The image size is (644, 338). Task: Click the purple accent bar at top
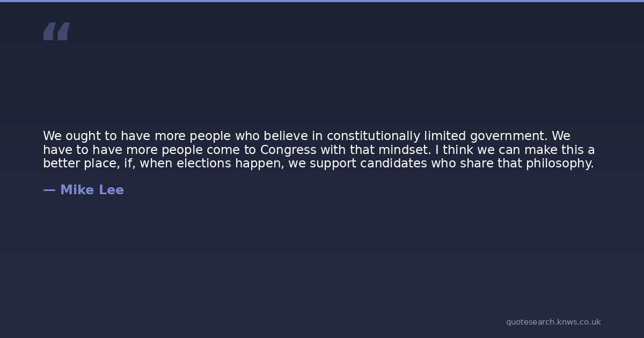(x=322, y=1)
